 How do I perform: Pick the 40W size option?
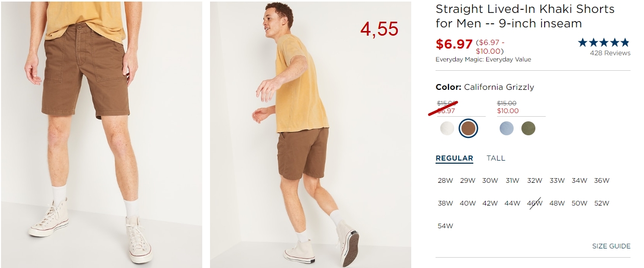[468, 203]
